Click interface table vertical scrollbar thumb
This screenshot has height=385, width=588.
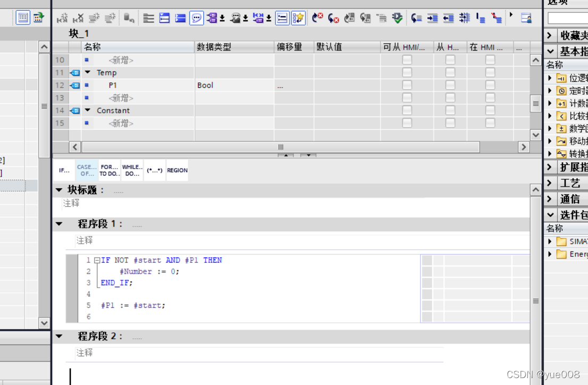[535, 103]
